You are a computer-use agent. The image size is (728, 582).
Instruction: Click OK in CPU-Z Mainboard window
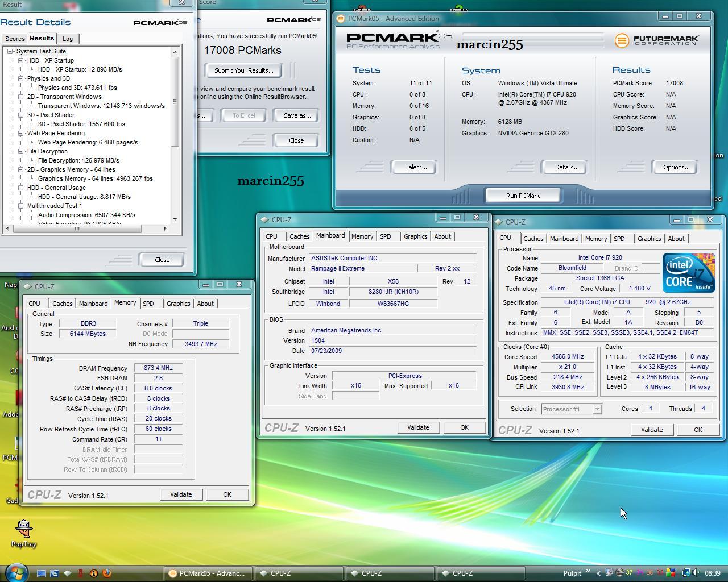464,427
